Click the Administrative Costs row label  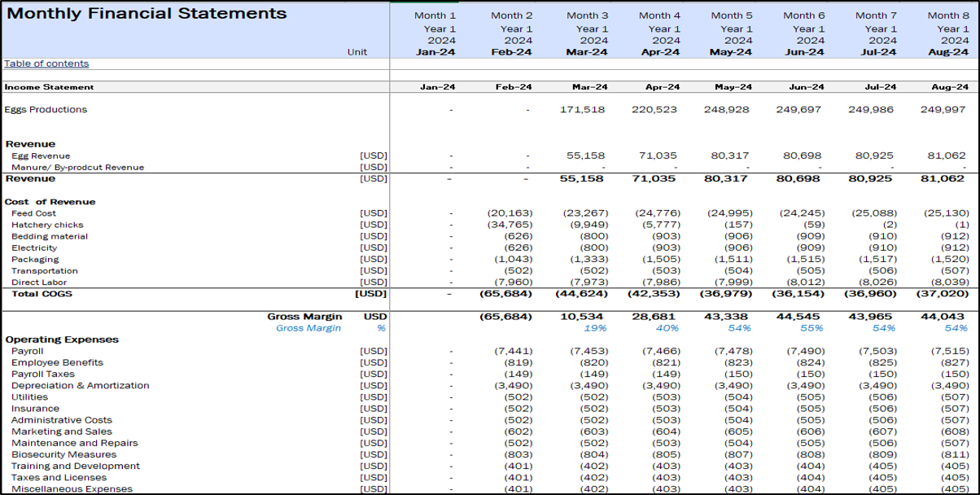(x=62, y=420)
